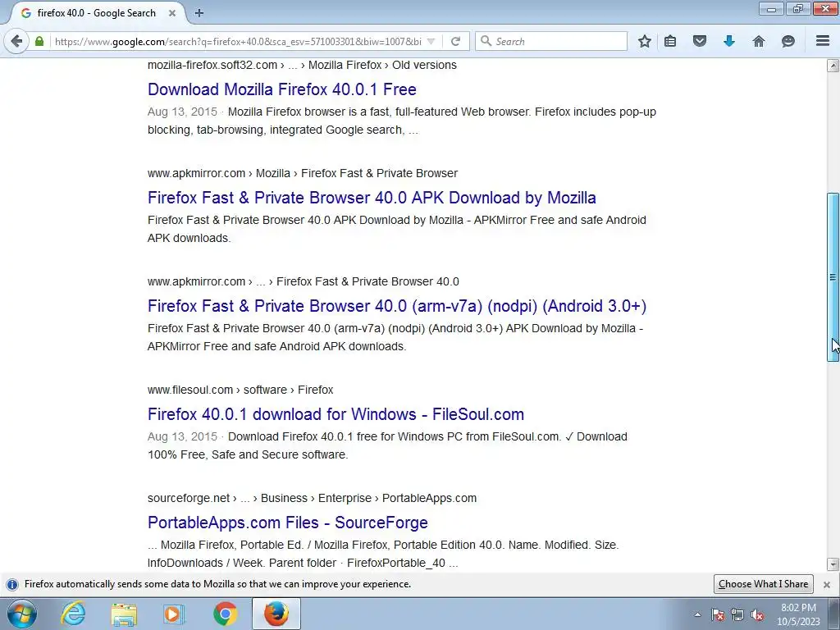Focus the toolbar Search field
The height and width of the screenshot is (630, 840).
pos(550,41)
